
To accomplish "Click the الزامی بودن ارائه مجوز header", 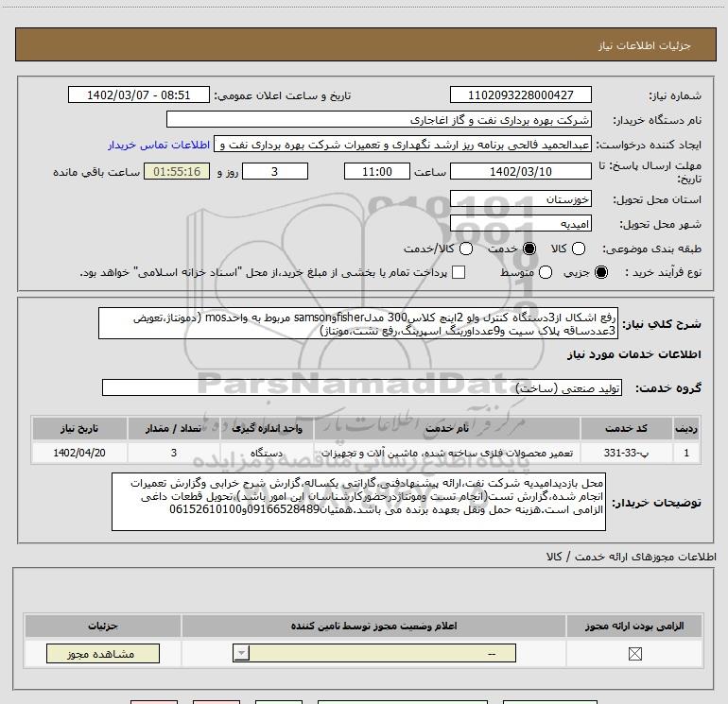I will [634, 626].
